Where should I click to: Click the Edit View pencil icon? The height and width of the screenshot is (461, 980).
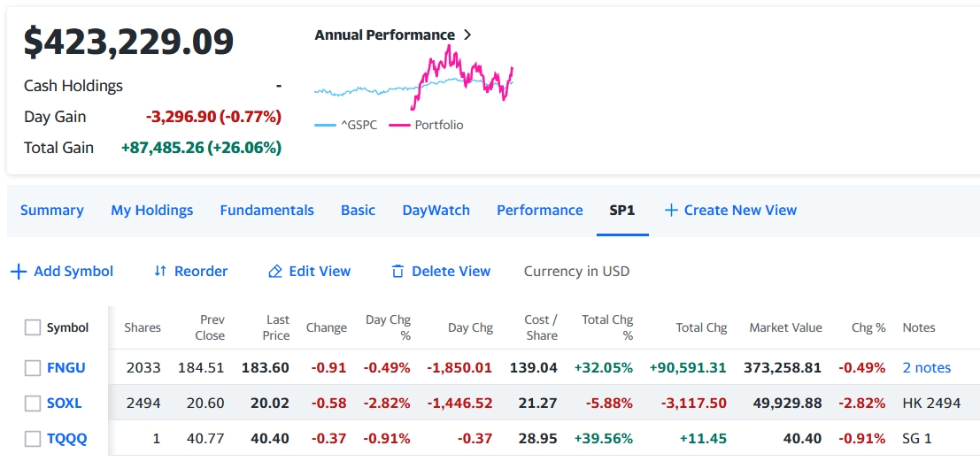pos(275,272)
